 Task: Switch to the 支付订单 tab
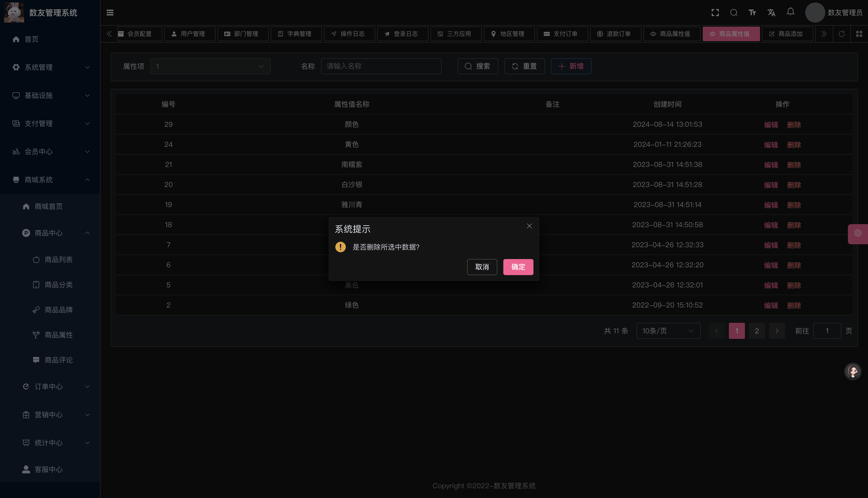click(x=563, y=34)
